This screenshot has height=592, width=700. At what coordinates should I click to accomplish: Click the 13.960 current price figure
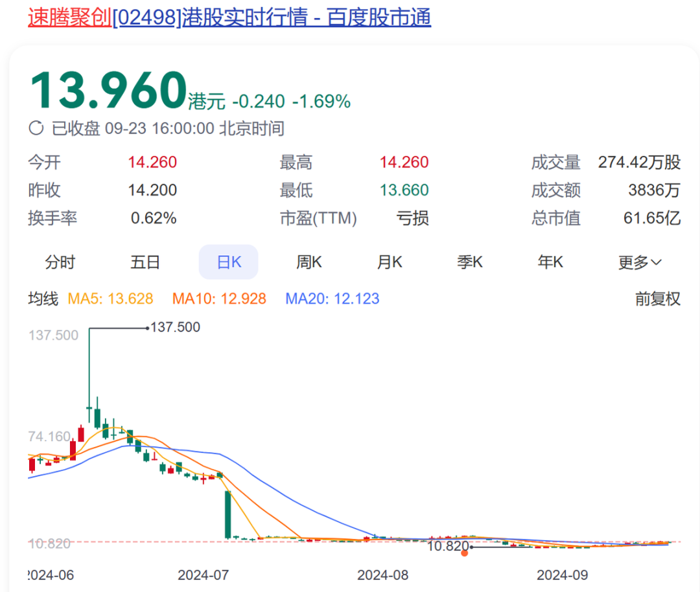108,90
